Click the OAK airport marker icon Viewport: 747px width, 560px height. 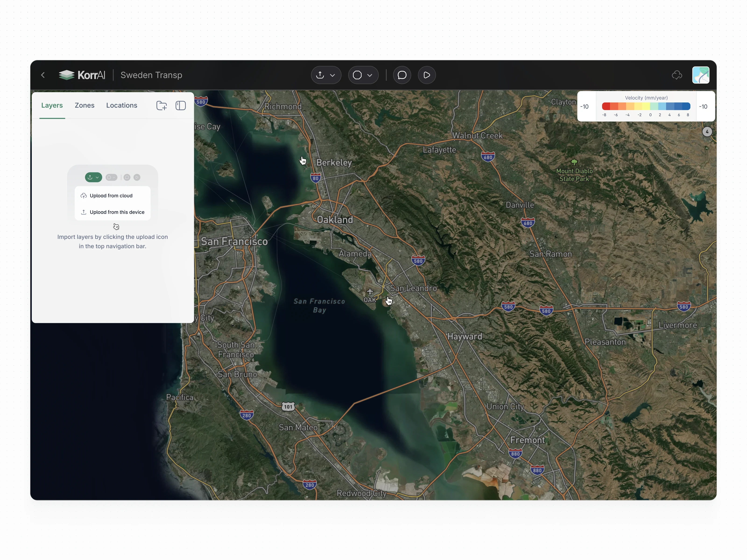pos(370,291)
